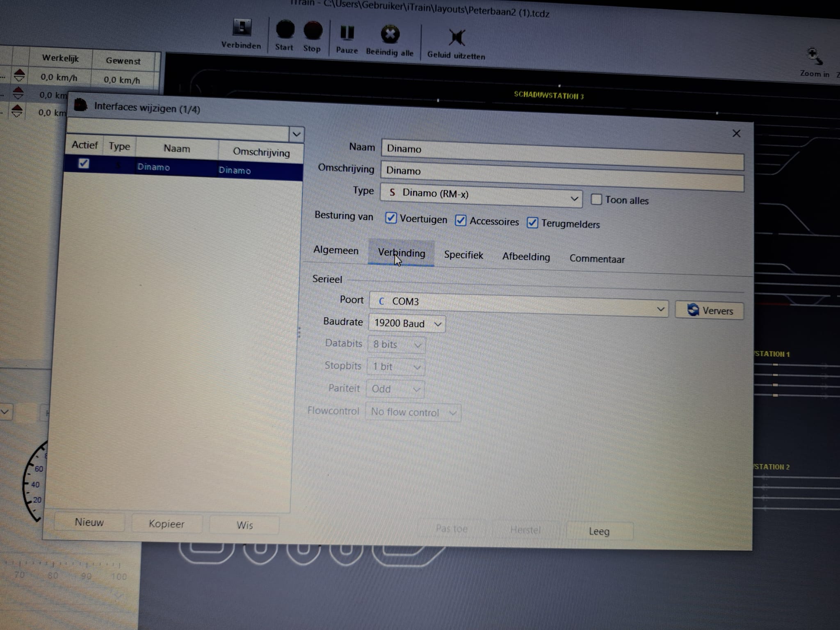Click first row direction arrow icon
This screenshot has height=630, width=840.
(19, 75)
